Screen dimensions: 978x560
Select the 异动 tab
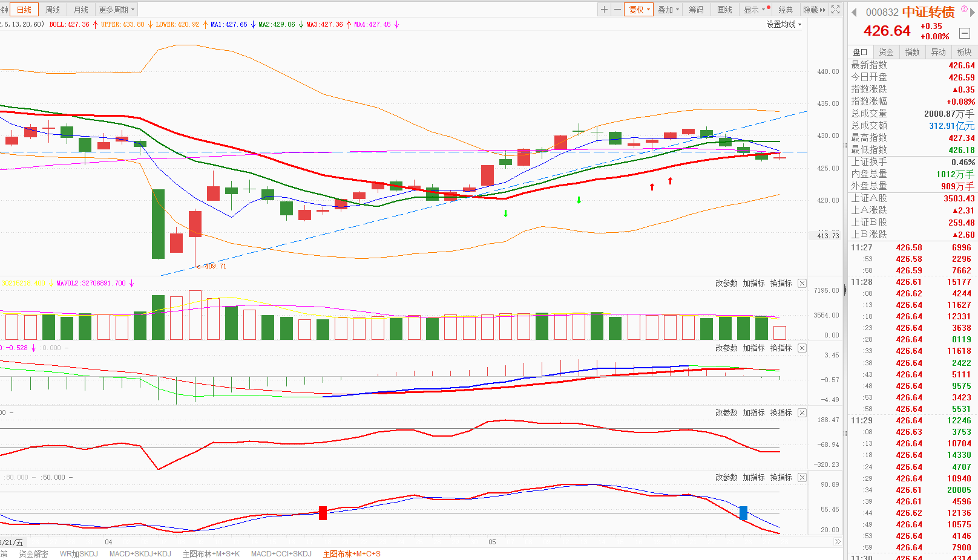(938, 52)
